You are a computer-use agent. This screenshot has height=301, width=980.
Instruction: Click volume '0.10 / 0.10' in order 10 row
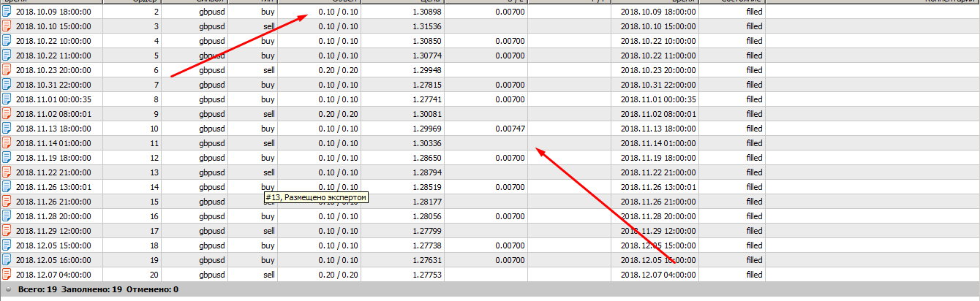[x=339, y=129]
